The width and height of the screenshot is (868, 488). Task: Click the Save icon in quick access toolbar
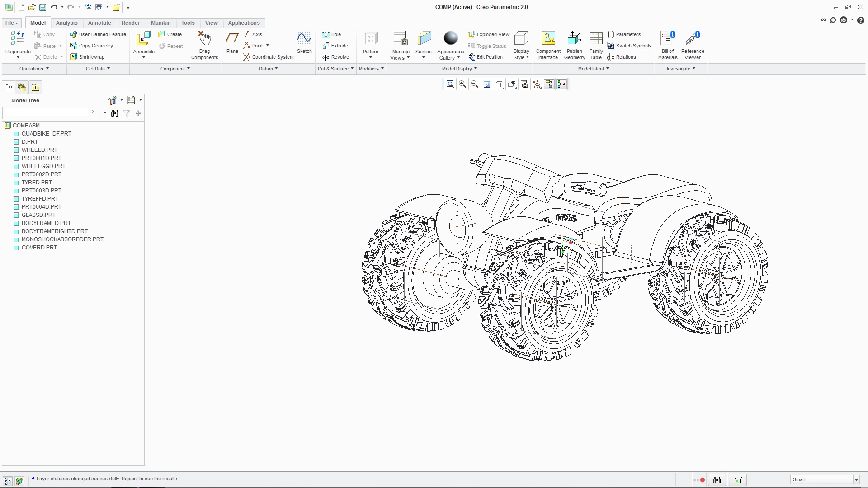point(42,7)
